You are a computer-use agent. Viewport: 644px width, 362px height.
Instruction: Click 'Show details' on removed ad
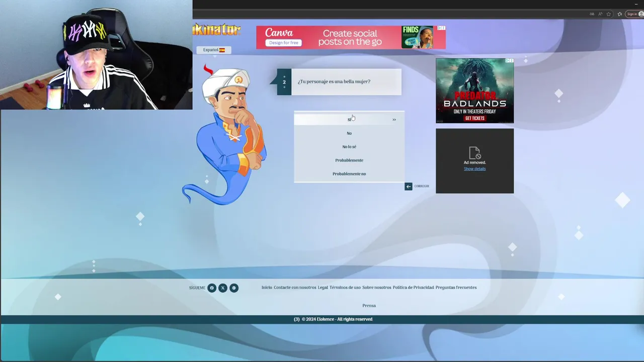(475, 169)
